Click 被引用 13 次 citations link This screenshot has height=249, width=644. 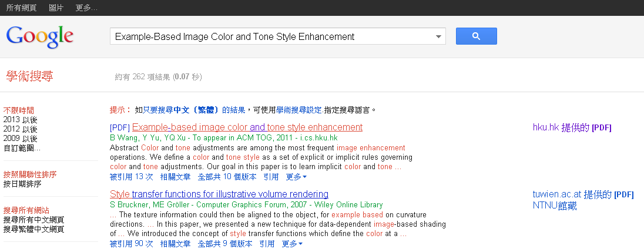pyautogui.click(x=131, y=177)
